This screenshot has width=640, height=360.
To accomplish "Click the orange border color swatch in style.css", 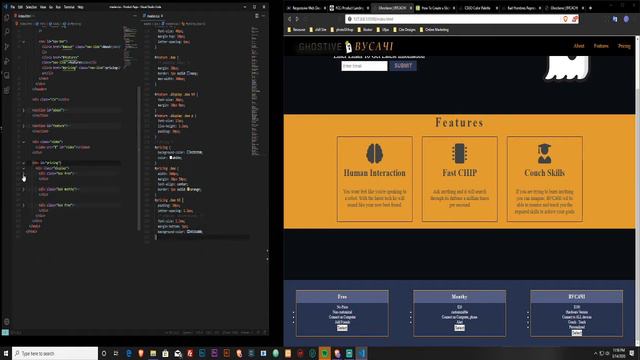I will tap(188, 189).
